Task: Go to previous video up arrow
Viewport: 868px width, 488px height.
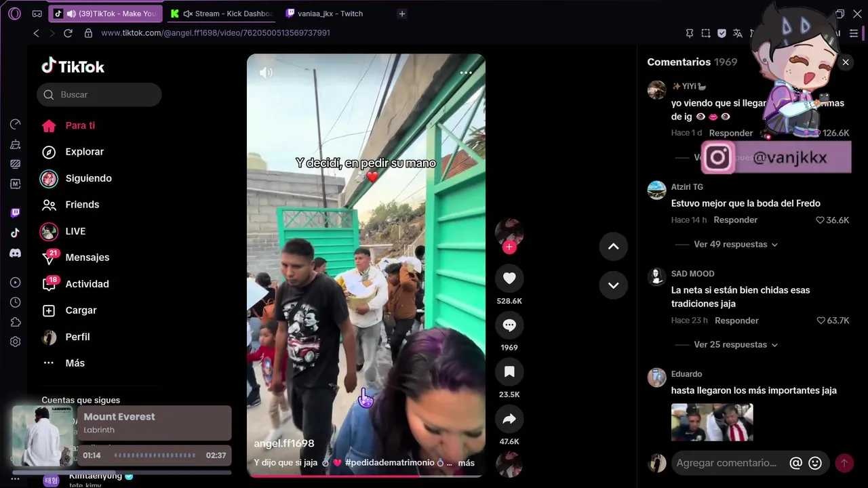Action: pos(614,247)
